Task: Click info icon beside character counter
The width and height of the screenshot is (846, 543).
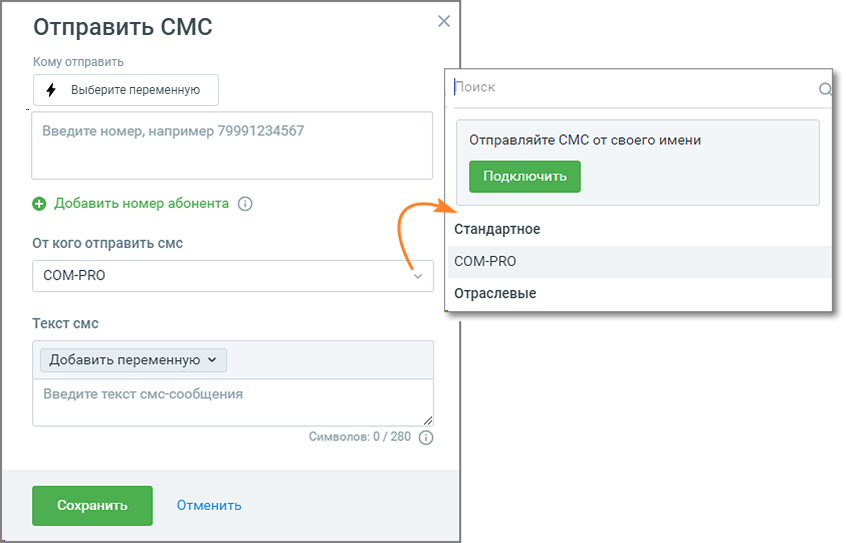Action: click(426, 437)
